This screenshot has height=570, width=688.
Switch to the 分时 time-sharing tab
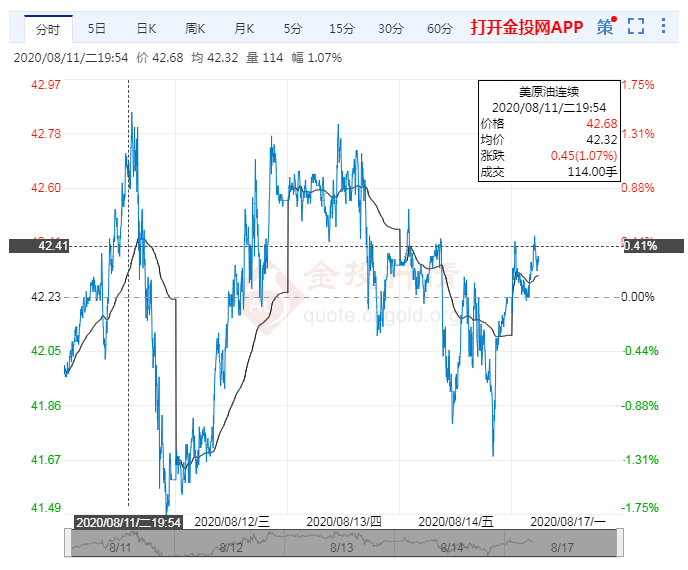[x=47, y=28]
